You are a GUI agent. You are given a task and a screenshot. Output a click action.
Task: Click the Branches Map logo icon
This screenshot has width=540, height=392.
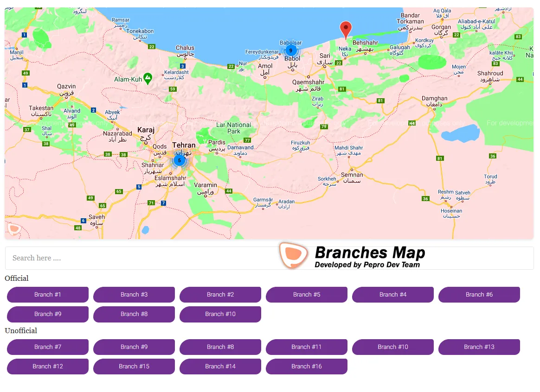[x=294, y=255]
